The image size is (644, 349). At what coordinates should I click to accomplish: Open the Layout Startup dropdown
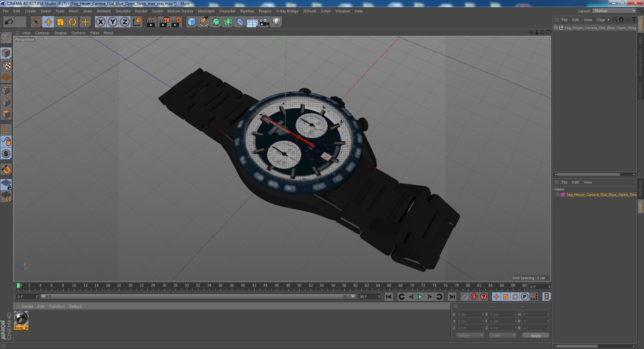point(614,11)
